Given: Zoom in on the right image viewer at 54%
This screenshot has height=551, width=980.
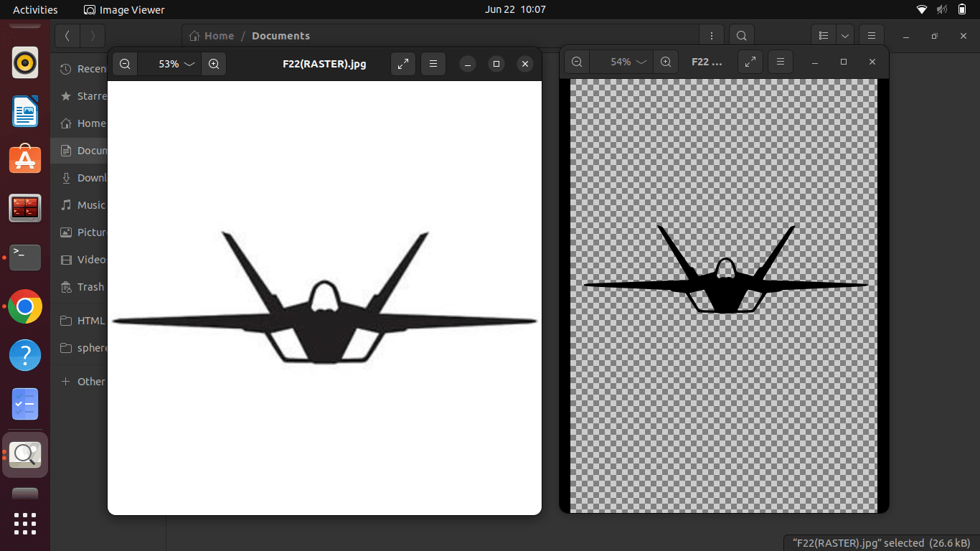Looking at the screenshot, I should [666, 62].
